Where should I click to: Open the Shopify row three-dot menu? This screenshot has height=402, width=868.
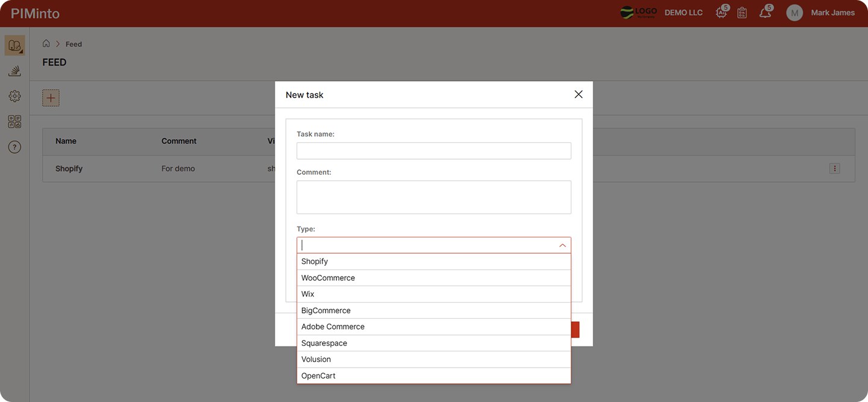(835, 169)
